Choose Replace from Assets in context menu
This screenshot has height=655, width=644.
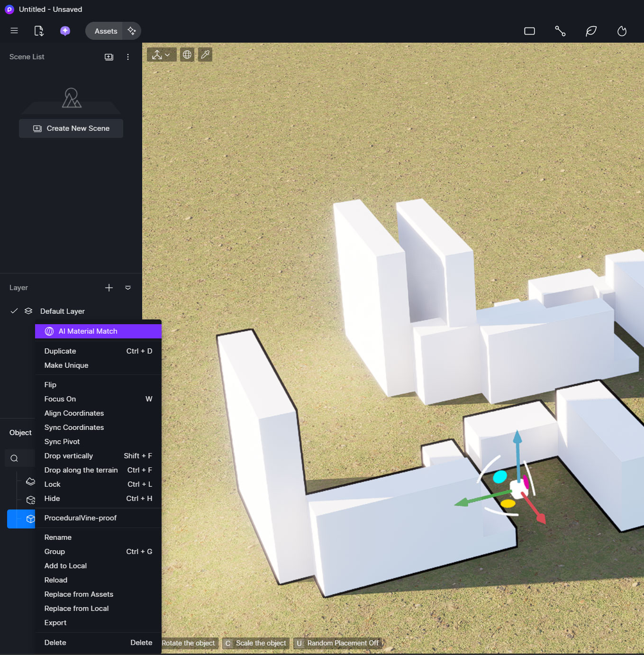(x=79, y=594)
